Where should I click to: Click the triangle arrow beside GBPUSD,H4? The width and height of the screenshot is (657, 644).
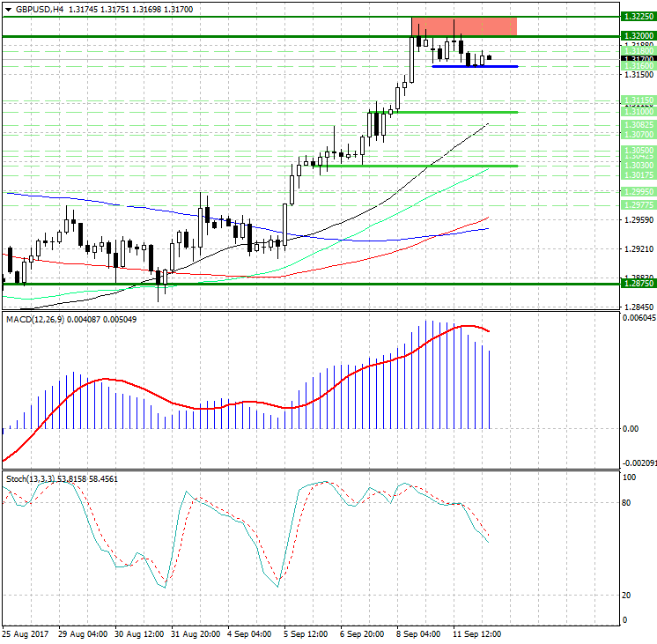[7, 9]
